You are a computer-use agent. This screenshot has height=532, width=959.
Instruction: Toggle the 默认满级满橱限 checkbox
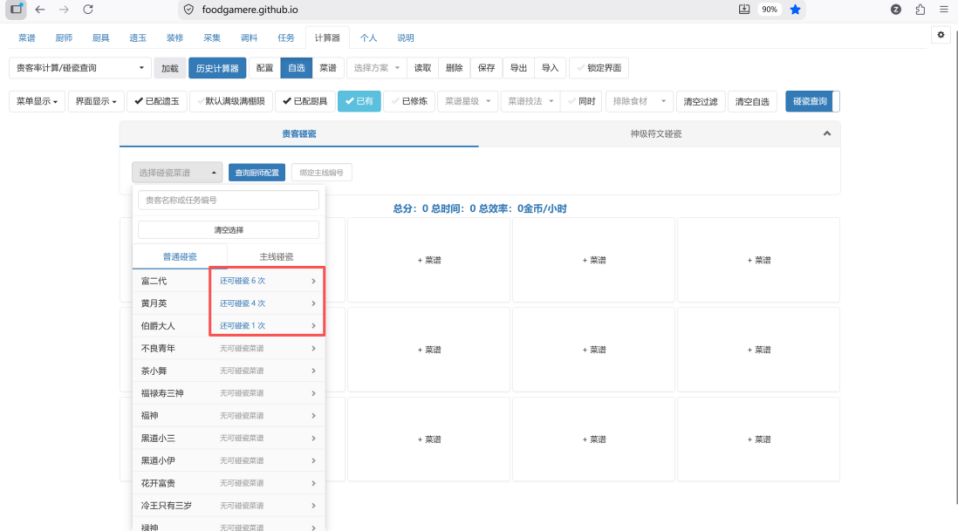pos(231,102)
